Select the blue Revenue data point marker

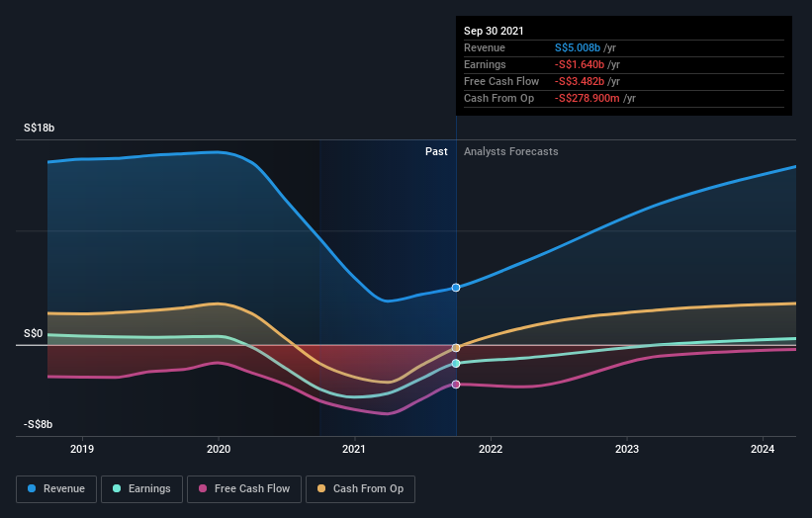456,288
